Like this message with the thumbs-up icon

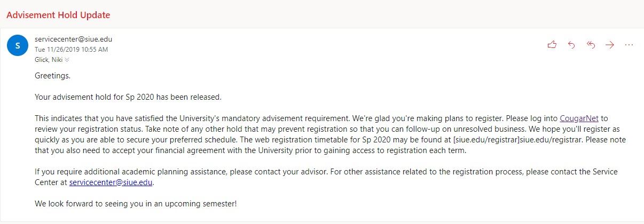tap(552, 45)
